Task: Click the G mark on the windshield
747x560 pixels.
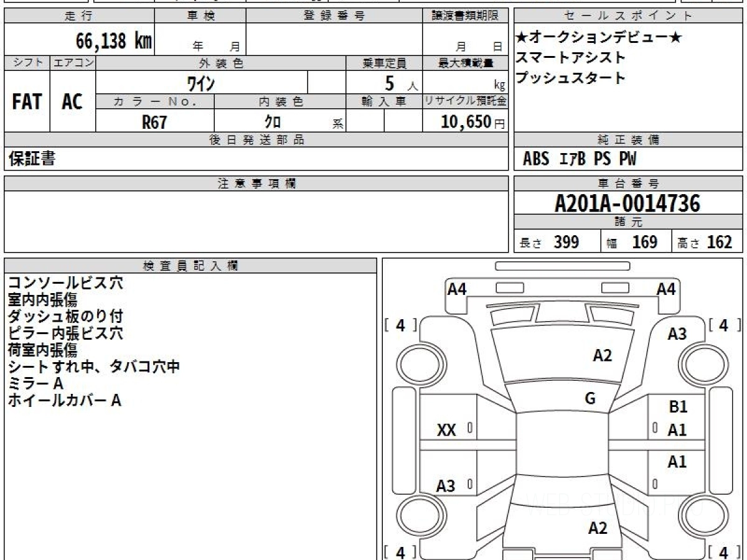Action: (590, 399)
